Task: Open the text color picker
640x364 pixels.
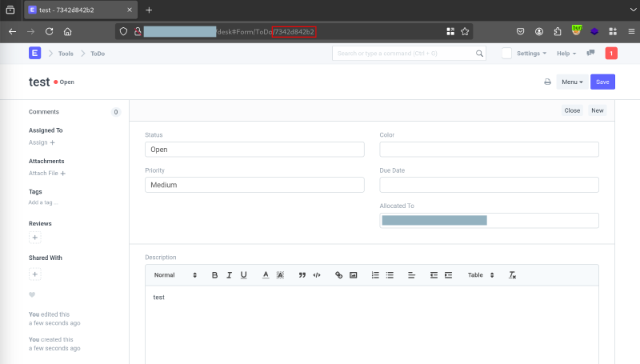Action: 266,275
